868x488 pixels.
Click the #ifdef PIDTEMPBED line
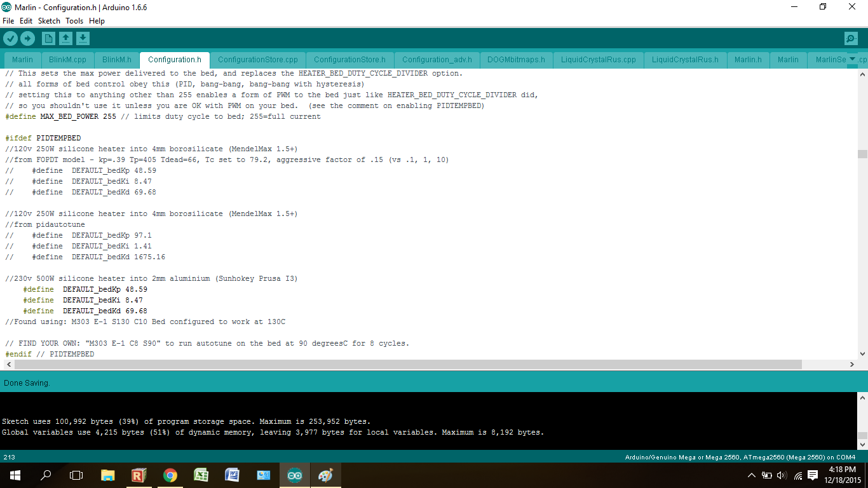pyautogui.click(x=43, y=138)
